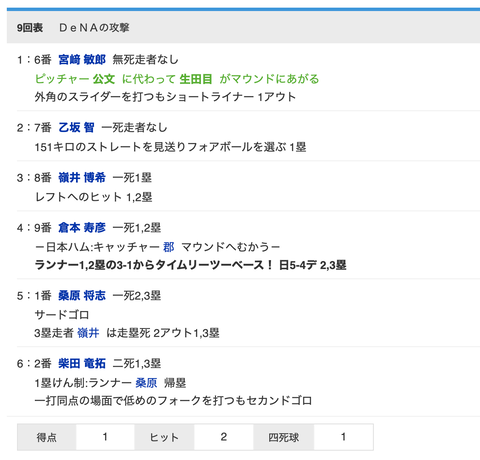Screen dimensions: 480x460
Task: Click text 一死2,3塁
Action: pyautogui.click(x=137, y=296)
